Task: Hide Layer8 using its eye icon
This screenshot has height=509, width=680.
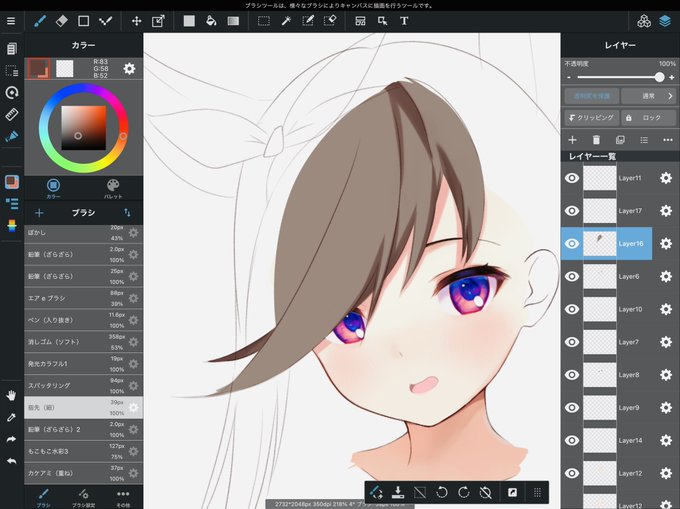Action: pos(572,375)
